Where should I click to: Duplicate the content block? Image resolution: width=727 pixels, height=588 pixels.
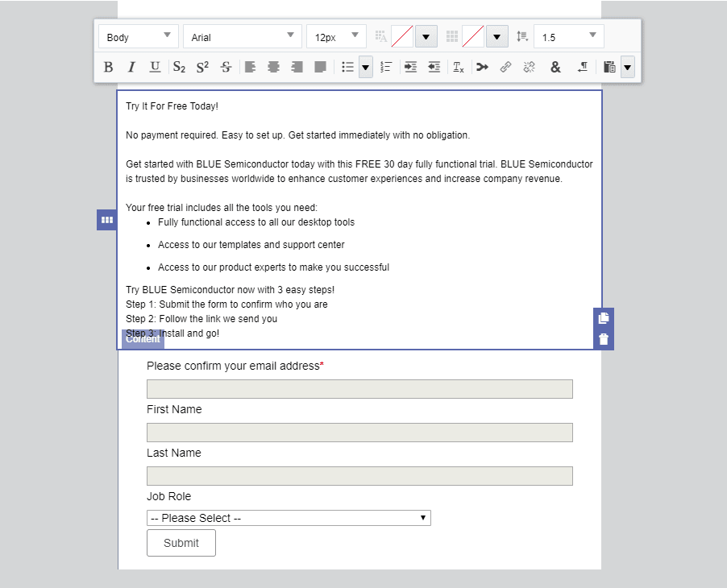coord(604,318)
